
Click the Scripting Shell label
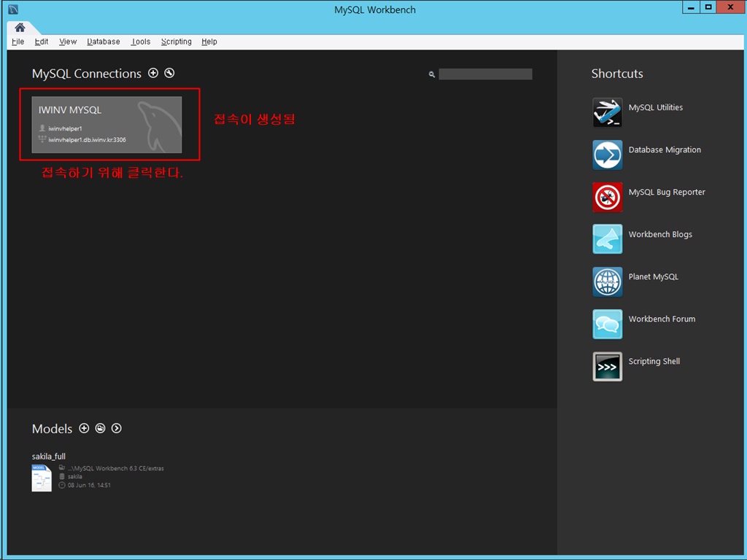654,362
